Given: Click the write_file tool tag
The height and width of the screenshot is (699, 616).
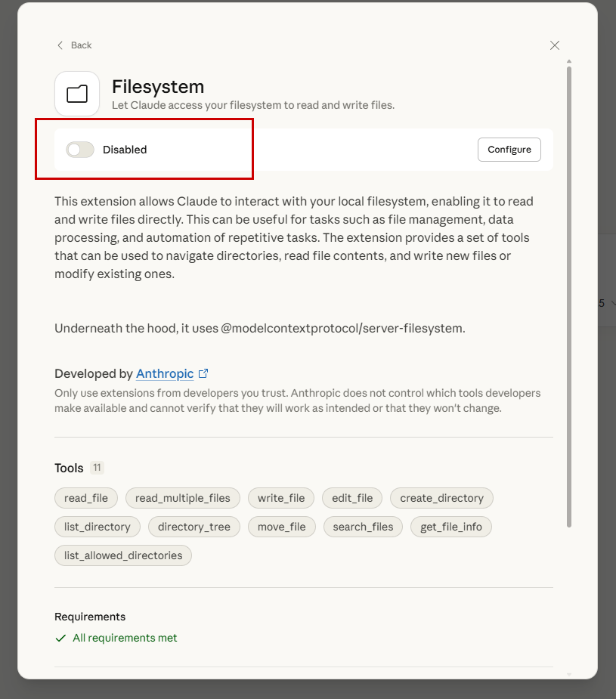Looking at the screenshot, I should pos(281,498).
